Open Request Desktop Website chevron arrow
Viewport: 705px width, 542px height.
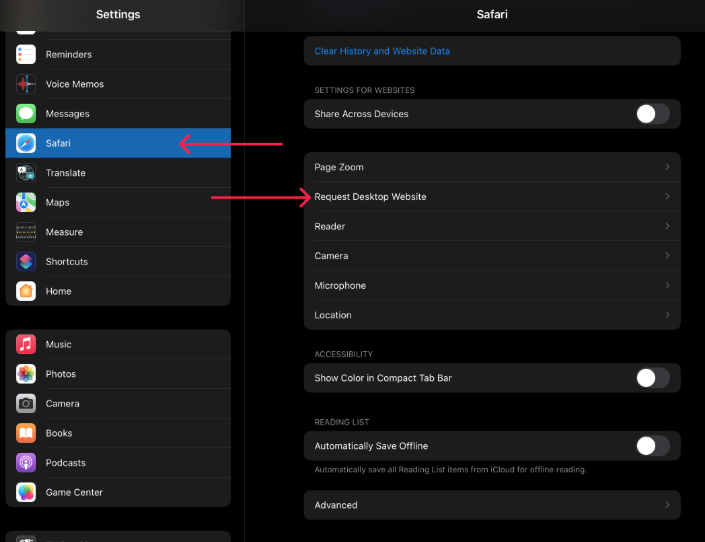(x=667, y=197)
